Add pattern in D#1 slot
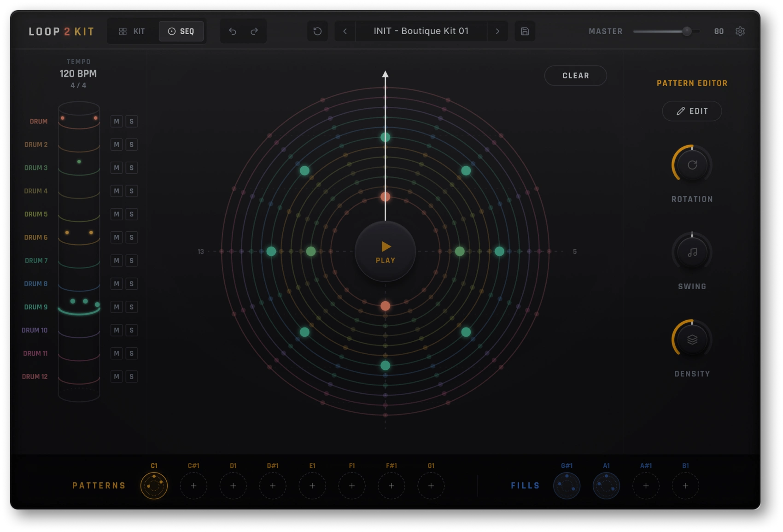783x532 pixels. click(x=273, y=485)
